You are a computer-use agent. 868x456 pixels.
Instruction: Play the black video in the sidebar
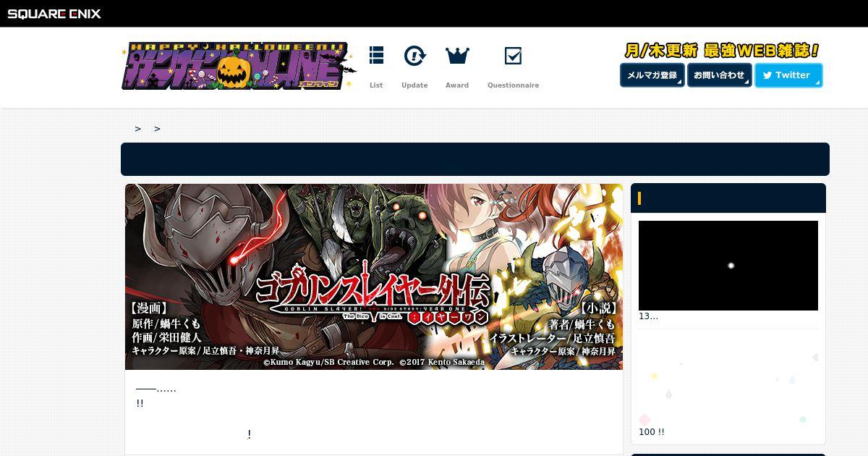click(x=728, y=266)
